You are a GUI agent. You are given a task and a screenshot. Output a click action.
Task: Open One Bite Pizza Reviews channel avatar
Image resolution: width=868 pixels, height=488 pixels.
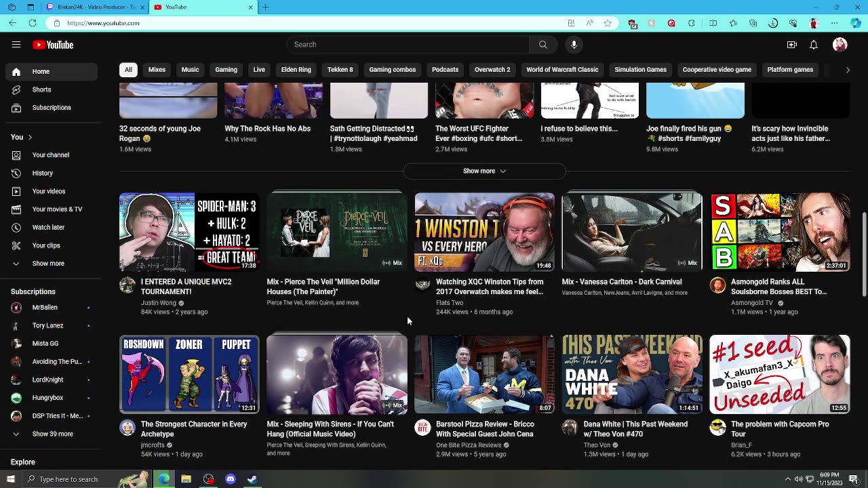coord(422,428)
